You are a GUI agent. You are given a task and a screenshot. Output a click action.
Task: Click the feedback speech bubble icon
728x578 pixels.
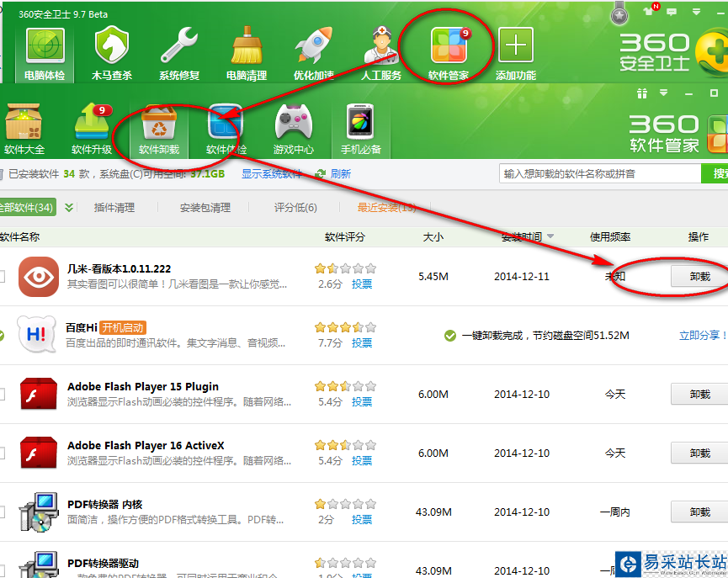click(x=672, y=12)
